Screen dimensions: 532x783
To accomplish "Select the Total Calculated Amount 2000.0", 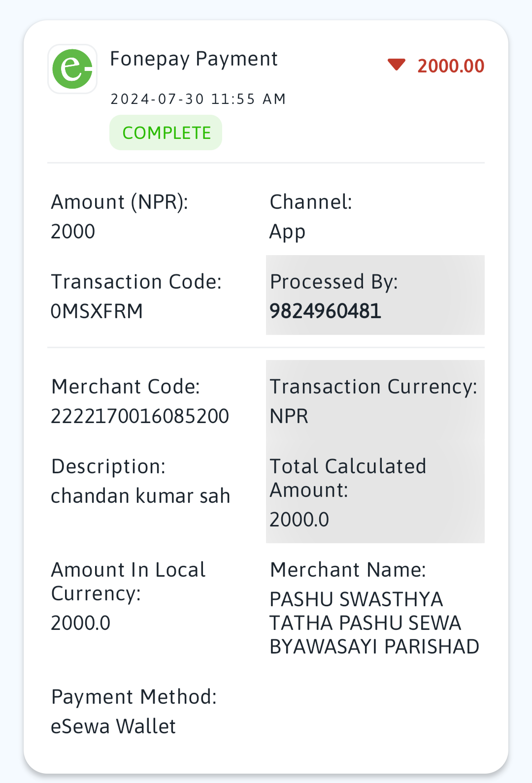I will click(x=299, y=520).
